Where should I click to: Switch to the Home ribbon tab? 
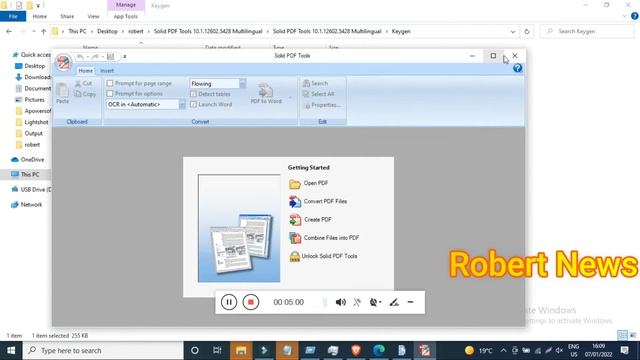(85, 71)
